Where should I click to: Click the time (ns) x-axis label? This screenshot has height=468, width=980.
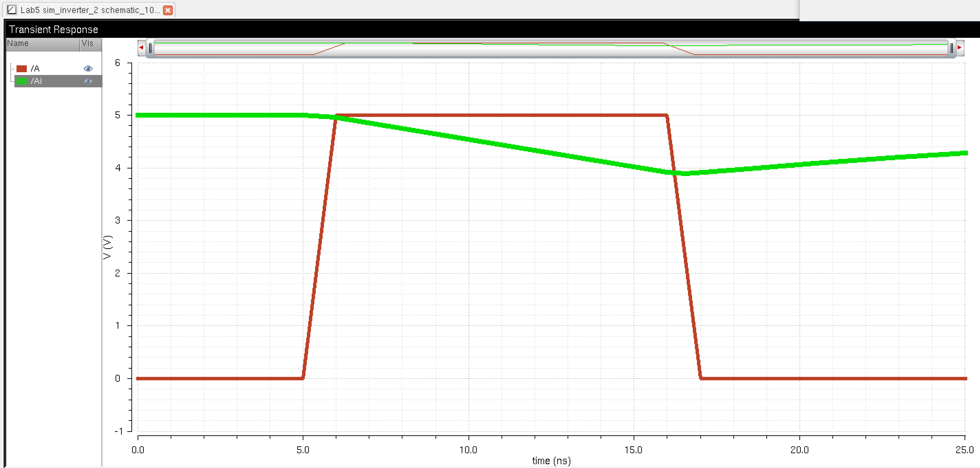pos(551,460)
